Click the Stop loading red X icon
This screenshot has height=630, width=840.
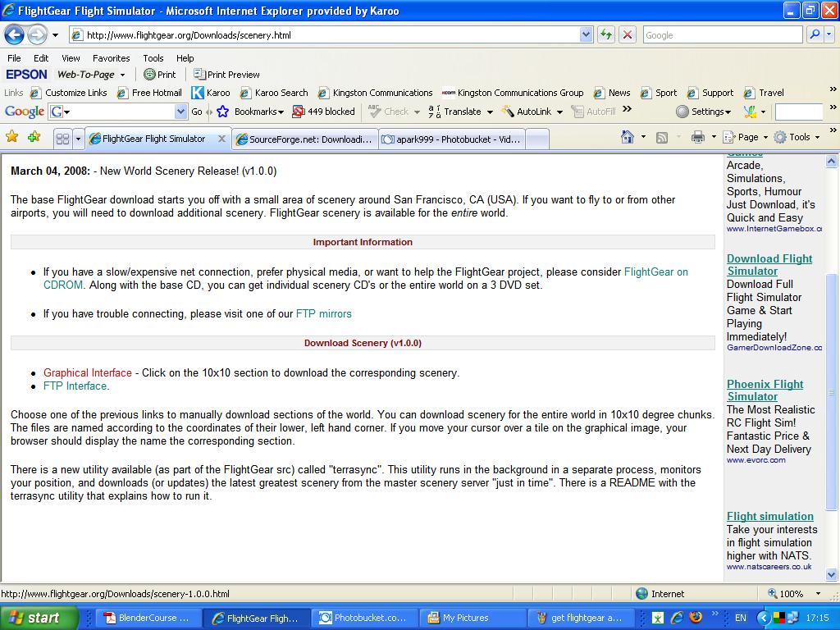tap(627, 34)
